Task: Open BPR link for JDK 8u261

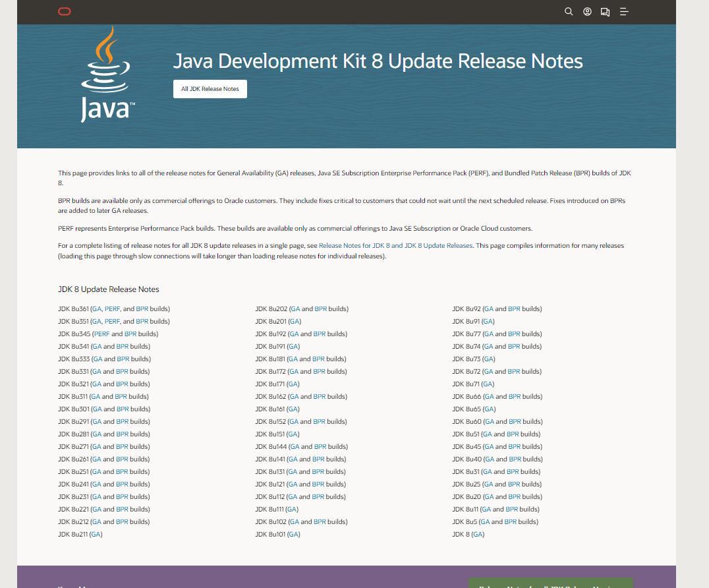Action: pyautogui.click(x=122, y=459)
